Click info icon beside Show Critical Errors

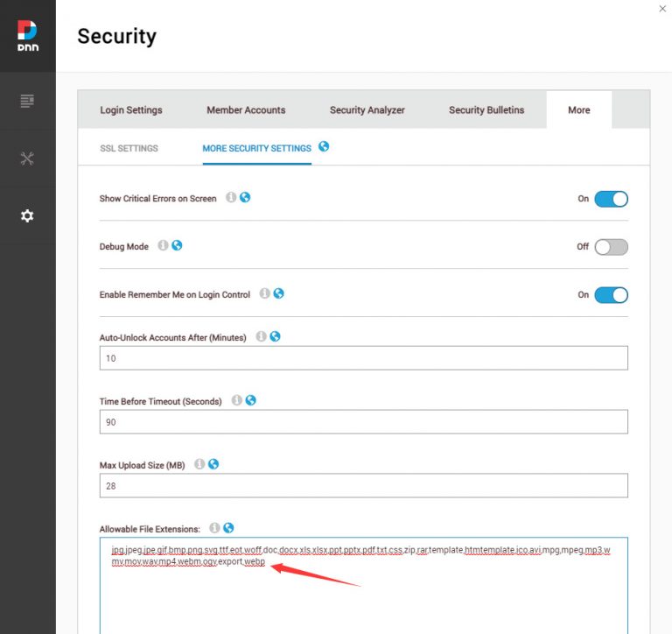pyautogui.click(x=231, y=198)
